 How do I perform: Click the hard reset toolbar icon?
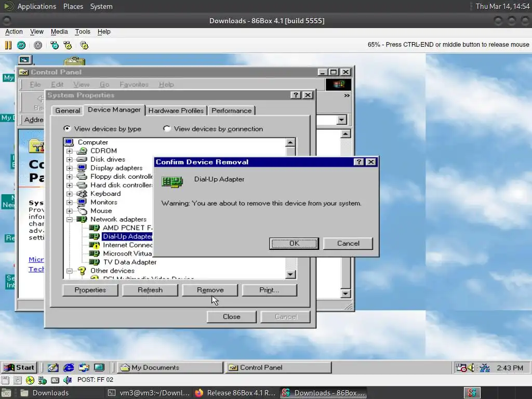(21, 45)
